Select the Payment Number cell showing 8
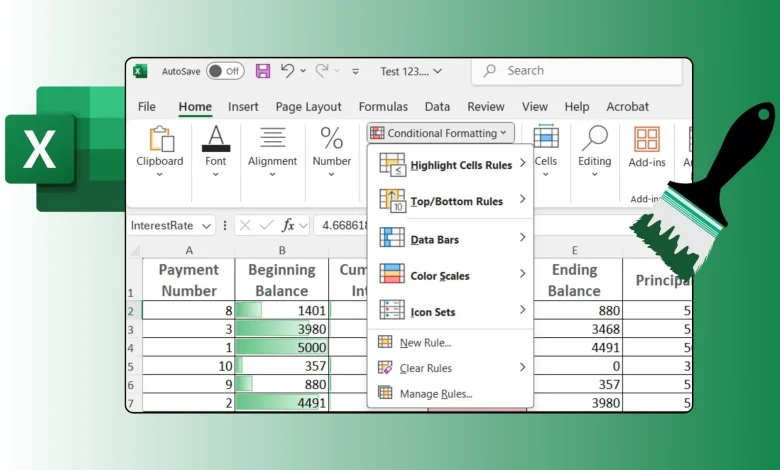 point(189,310)
